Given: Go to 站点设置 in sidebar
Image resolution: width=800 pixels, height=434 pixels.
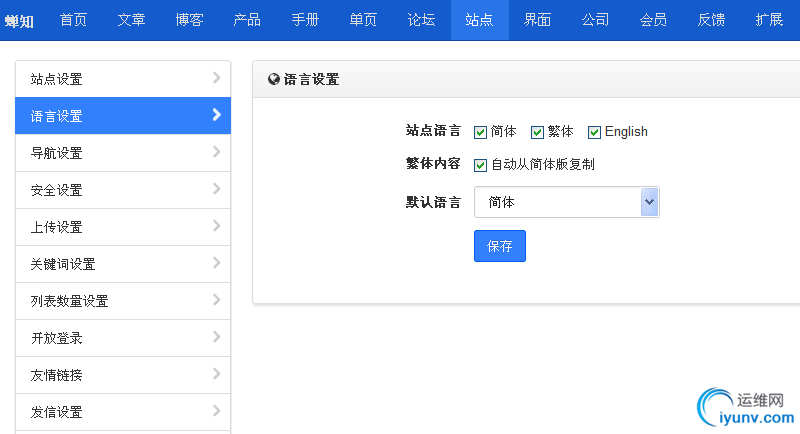Looking at the screenshot, I should (123, 79).
